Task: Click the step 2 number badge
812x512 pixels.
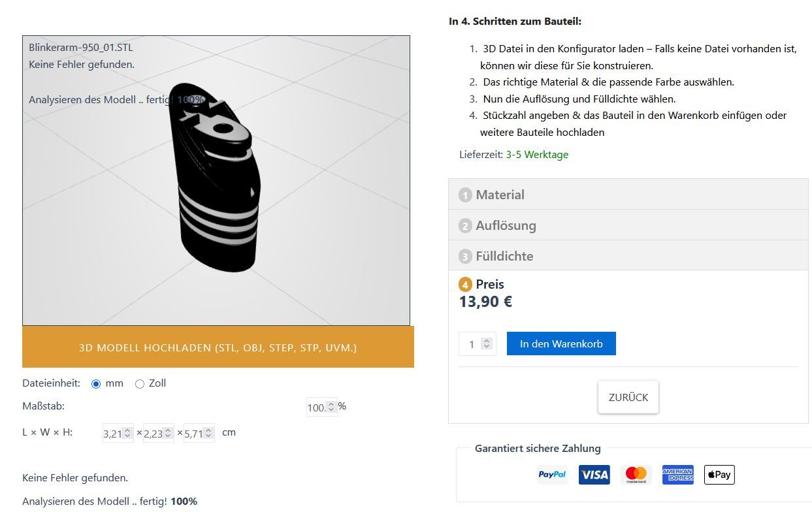Action: 465,226
